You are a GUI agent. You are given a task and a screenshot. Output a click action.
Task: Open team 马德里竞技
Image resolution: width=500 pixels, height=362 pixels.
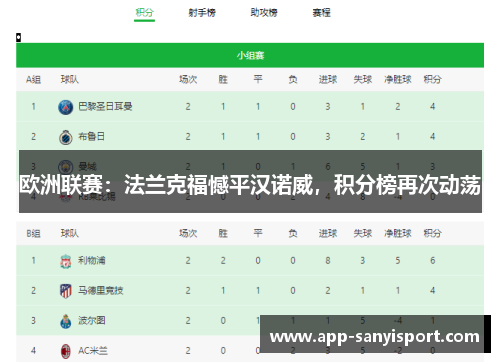(x=100, y=290)
